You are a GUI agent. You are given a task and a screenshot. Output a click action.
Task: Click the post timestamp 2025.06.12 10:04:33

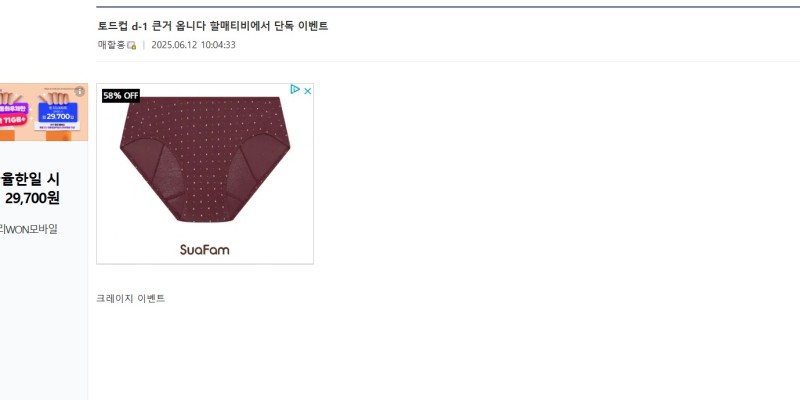coord(193,45)
